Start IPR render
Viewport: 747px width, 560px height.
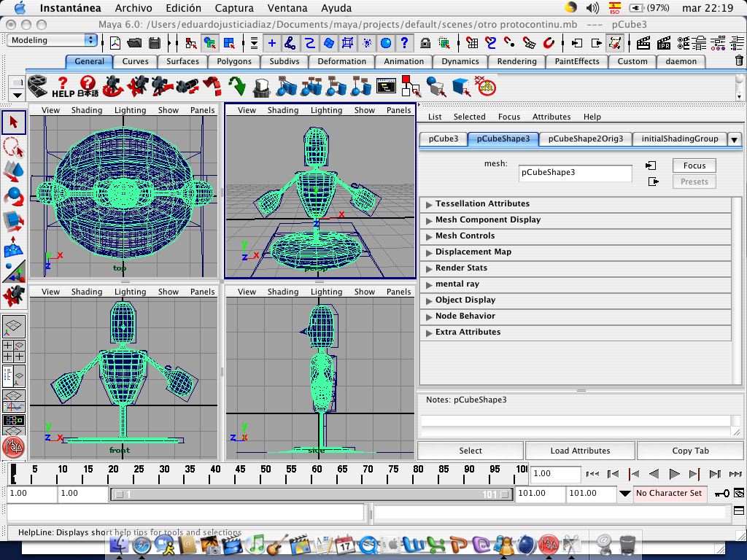tap(663, 43)
